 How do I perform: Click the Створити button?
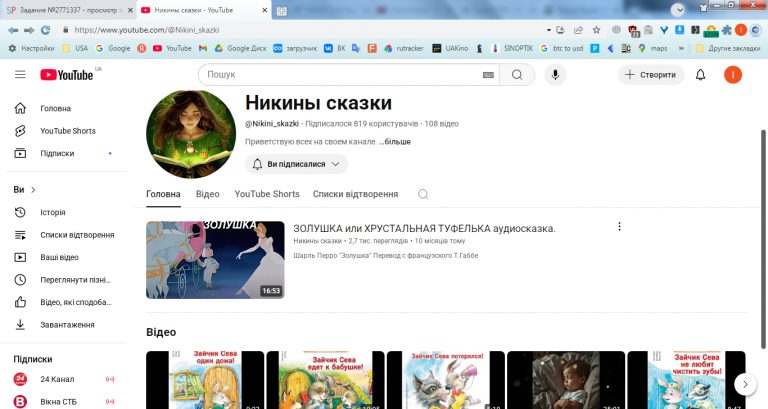click(x=651, y=74)
